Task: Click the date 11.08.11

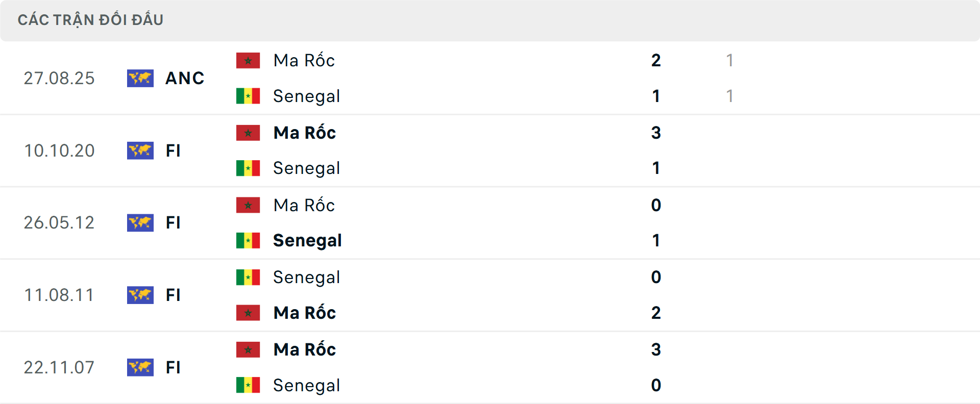Action: tap(59, 295)
